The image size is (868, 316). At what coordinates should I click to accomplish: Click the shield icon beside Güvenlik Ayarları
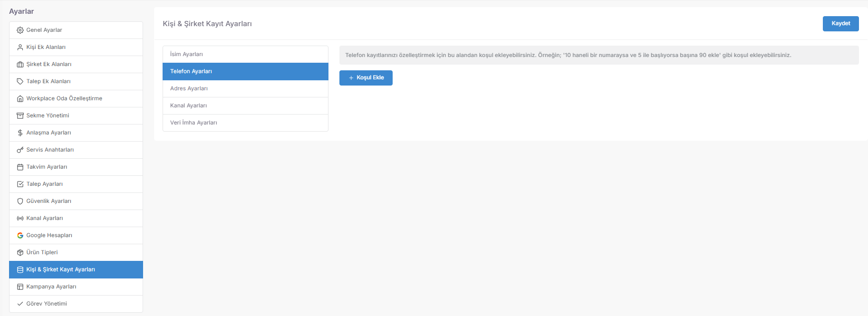[20, 201]
